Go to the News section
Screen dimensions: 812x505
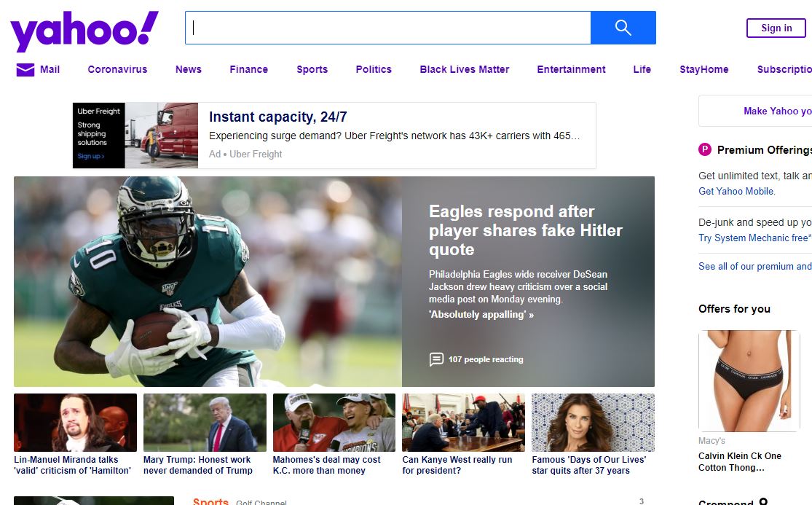tap(189, 69)
